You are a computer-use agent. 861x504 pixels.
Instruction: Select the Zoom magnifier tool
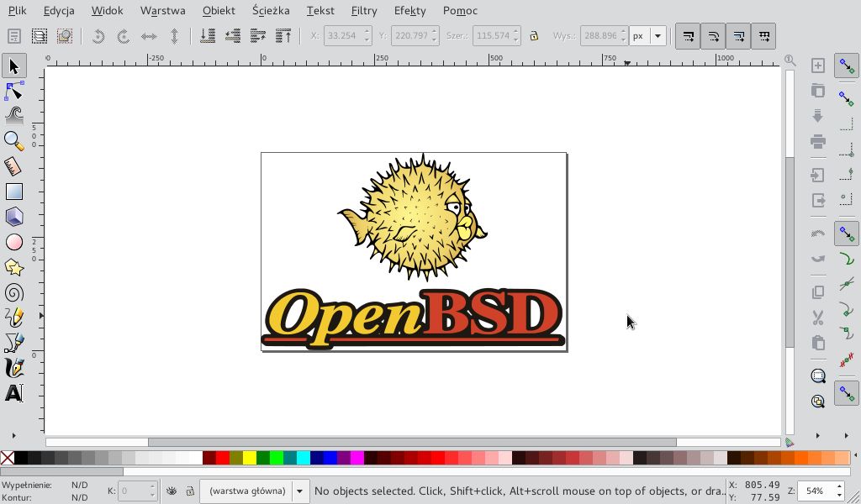(x=13, y=141)
